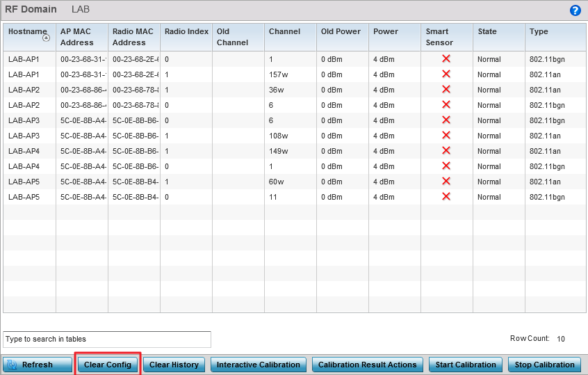Sort table by Channel column header
Viewport: 588px width, 375px height.
[284, 31]
